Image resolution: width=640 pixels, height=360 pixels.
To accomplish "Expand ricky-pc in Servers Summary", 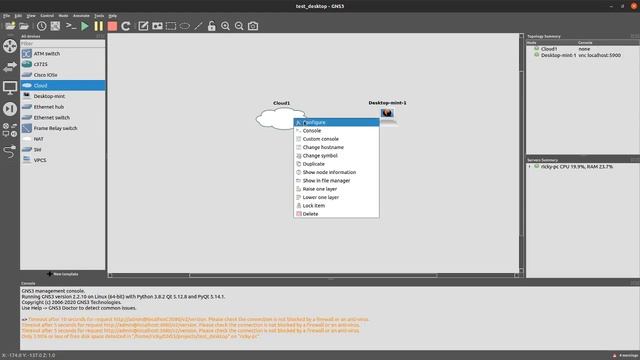I will (x=530, y=167).
